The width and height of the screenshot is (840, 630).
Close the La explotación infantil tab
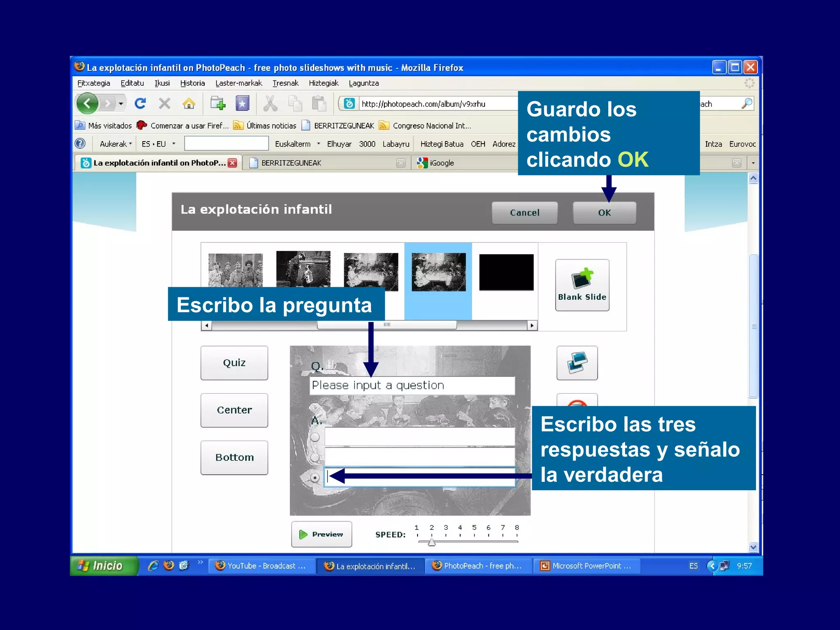pos(233,163)
